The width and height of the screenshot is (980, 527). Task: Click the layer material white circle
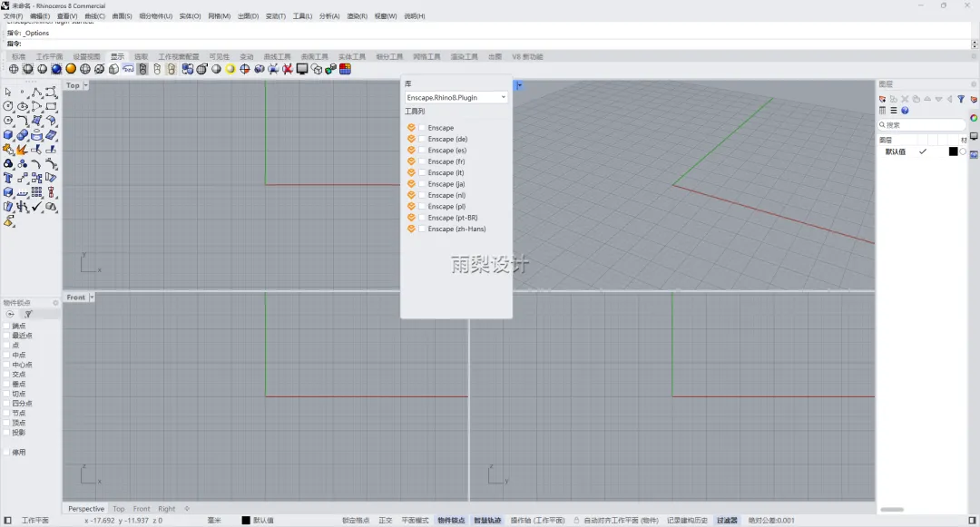(963, 151)
